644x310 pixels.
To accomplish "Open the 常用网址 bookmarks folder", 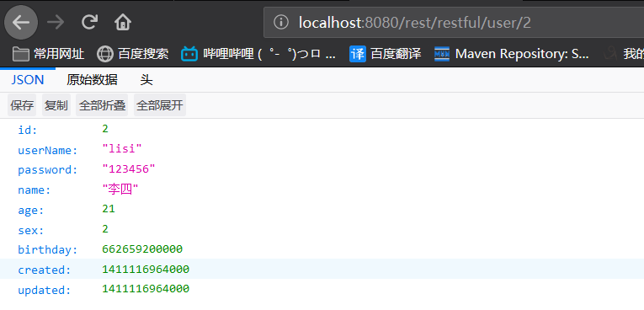I will (49, 54).
